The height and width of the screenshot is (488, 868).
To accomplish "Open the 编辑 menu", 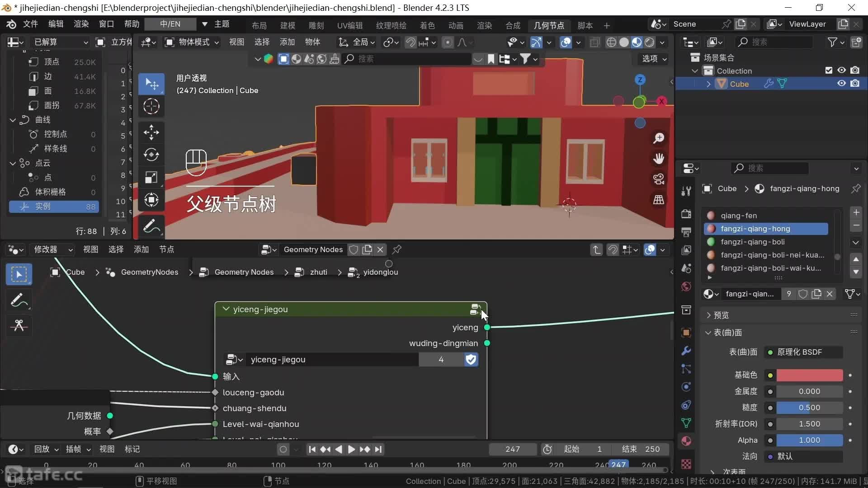I will tap(56, 24).
